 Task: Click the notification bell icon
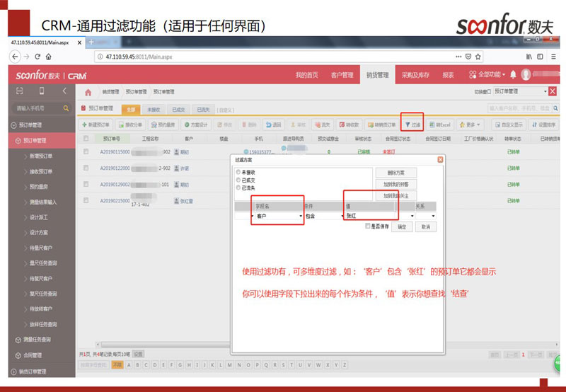pos(513,74)
